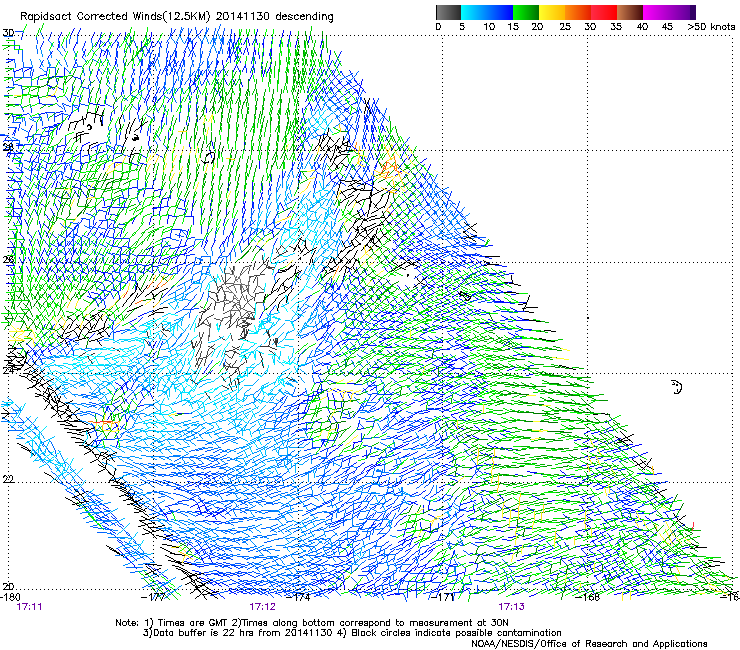Click the red 30-35 knots legend swatch

(x=604, y=12)
